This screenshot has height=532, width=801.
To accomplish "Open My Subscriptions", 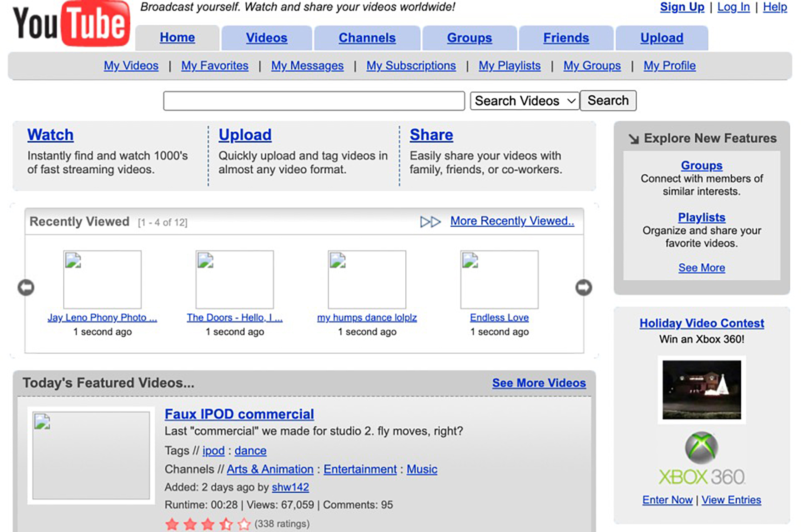I will click(x=411, y=66).
